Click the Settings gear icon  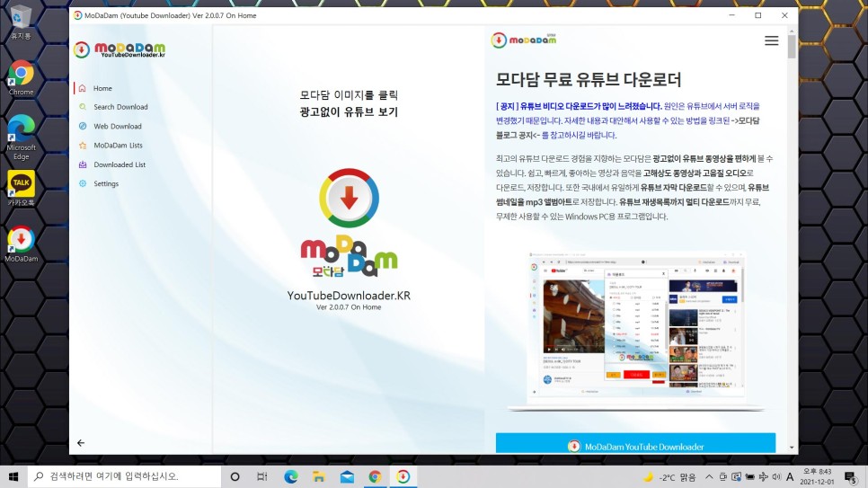(83, 183)
